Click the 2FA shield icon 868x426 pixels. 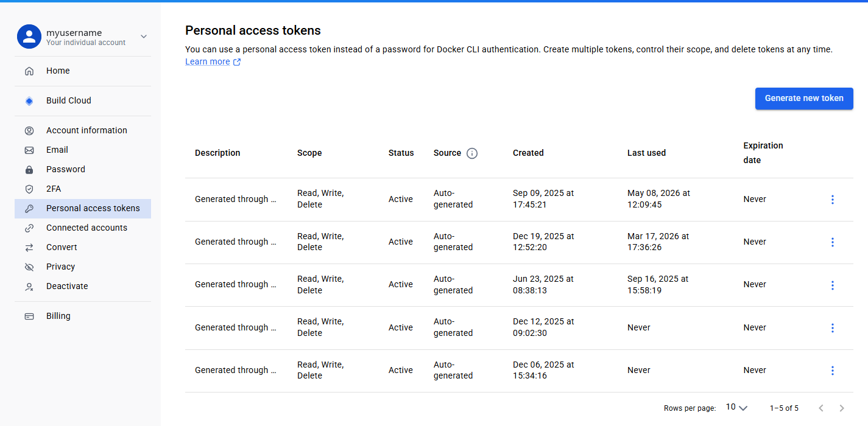29,189
